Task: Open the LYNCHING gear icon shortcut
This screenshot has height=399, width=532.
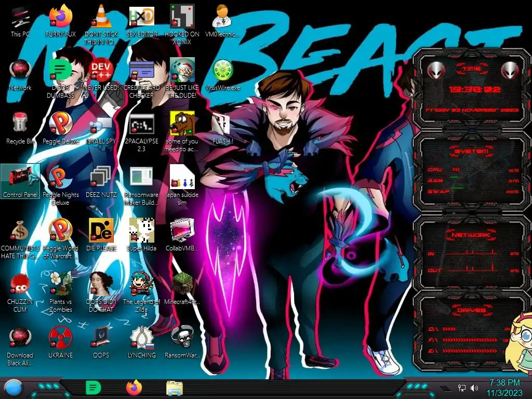Action: tap(141, 342)
